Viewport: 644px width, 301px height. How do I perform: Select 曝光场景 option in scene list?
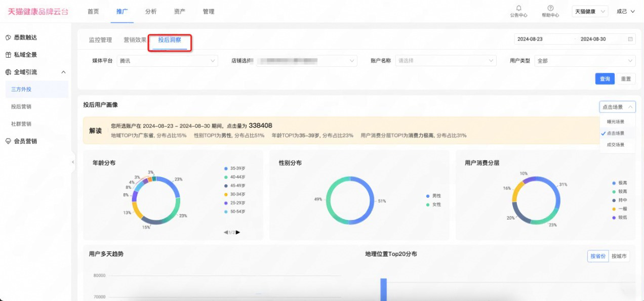[x=615, y=121]
